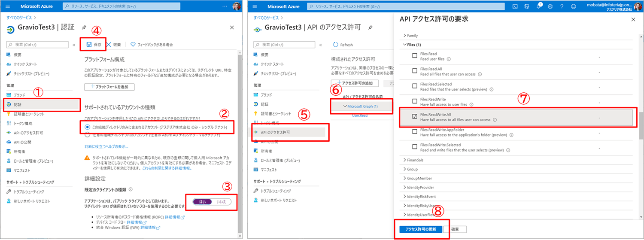Check the Files.ReadWrite permission
Viewport: 644px width, 240px height.
click(415, 100)
